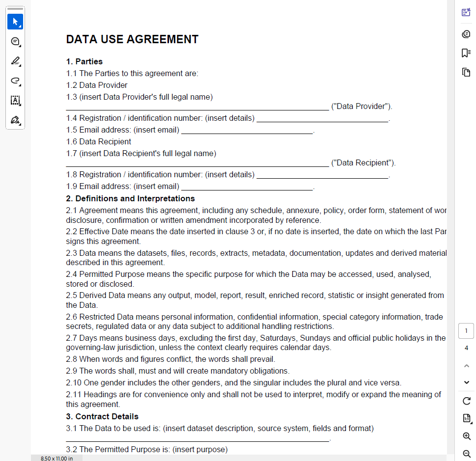Viewport: 476px width, 461px height.
Task: Click '3.2 The Permitted Purpose is' line
Action: 147,449
